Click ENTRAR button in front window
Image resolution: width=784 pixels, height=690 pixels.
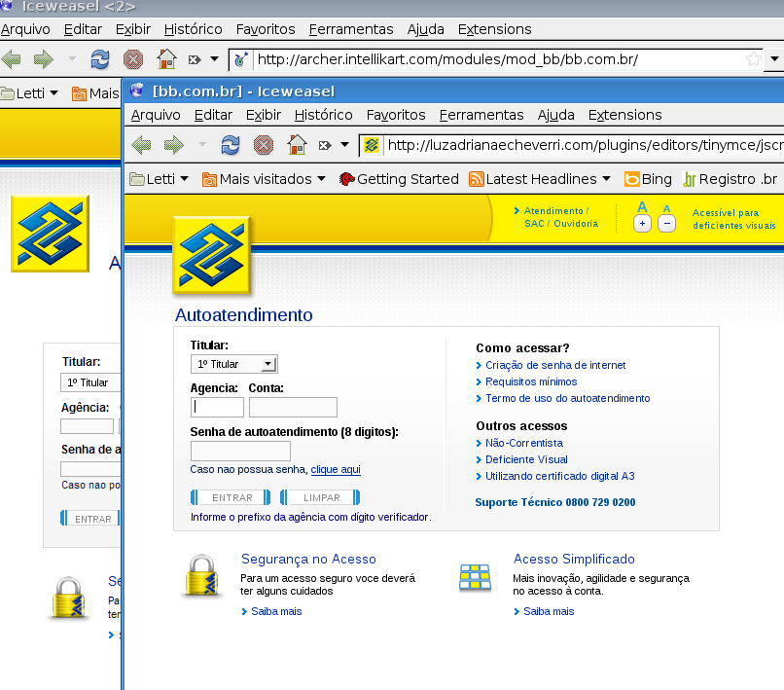231,498
